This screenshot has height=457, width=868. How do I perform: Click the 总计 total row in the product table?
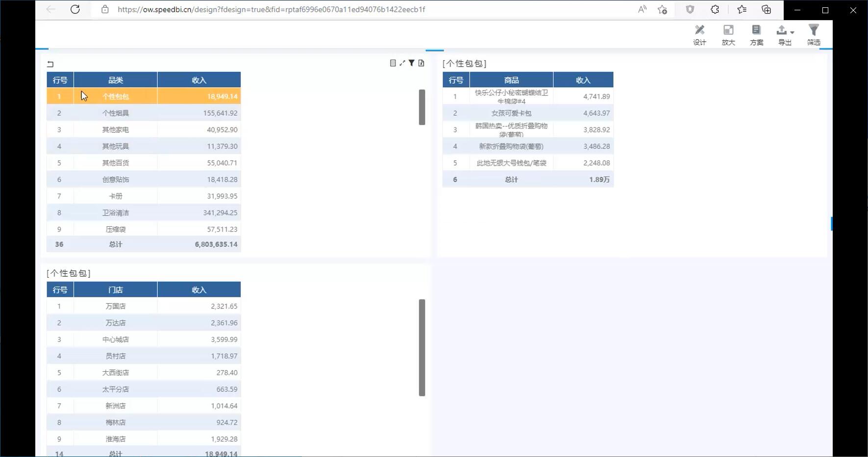pyautogui.click(x=511, y=179)
